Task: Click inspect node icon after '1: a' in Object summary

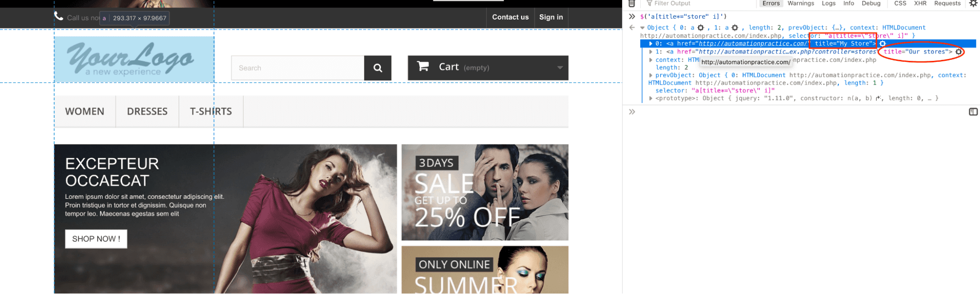Action: [734, 27]
